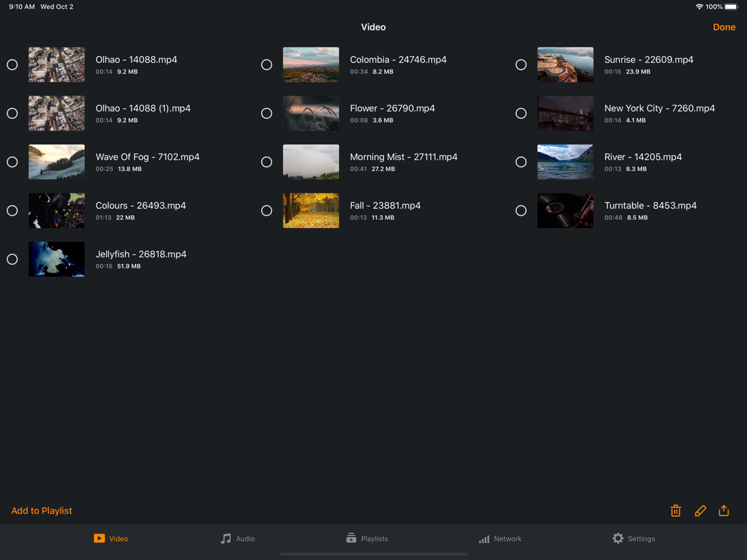The image size is (747, 560).
Task: Tap the battery status icon
Action: coord(731,7)
